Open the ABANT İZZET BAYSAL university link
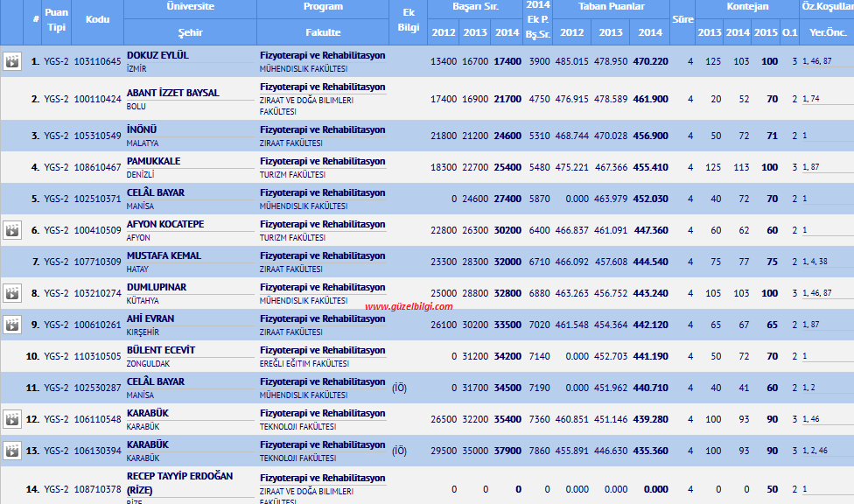 click(x=172, y=93)
